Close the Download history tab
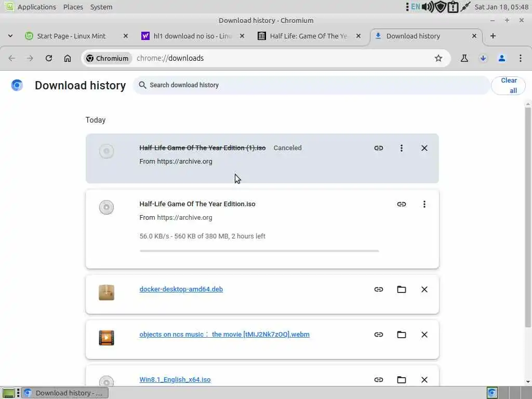Image resolution: width=532 pixels, height=399 pixels. (x=474, y=36)
